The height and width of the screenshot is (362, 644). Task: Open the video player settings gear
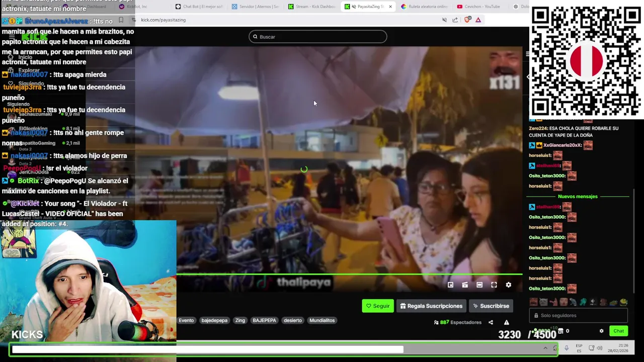coord(508,285)
